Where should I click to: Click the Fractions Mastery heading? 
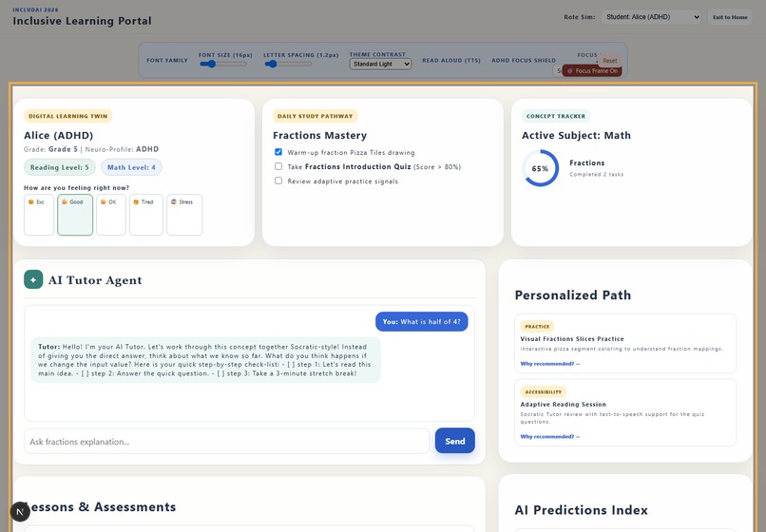point(320,135)
